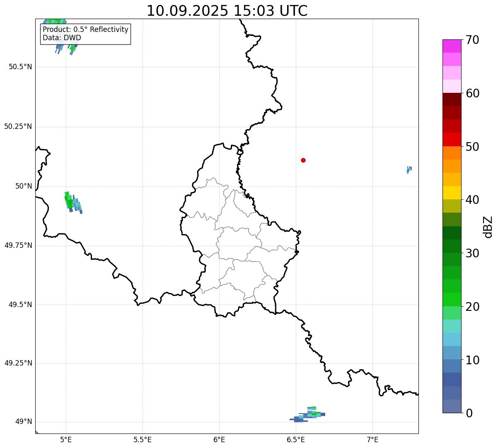
Task: Click the Product 0.5° Reflectivity label
Action: pos(85,30)
